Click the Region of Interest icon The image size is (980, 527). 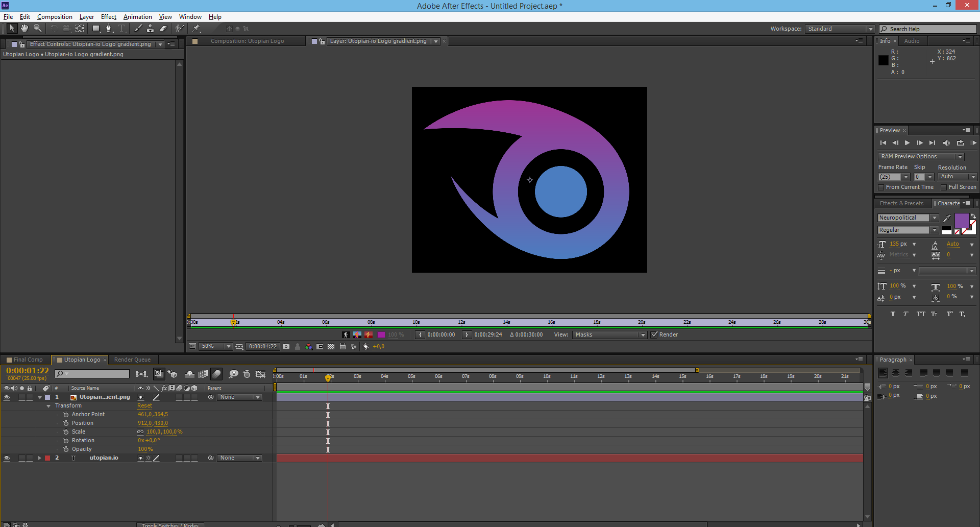pos(320,347)
